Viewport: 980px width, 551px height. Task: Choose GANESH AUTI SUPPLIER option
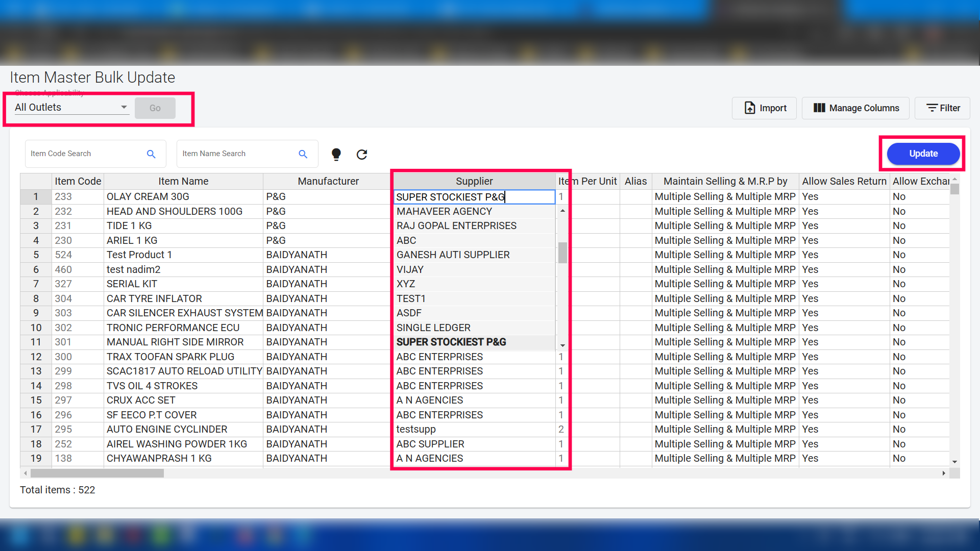coord(453,255)
